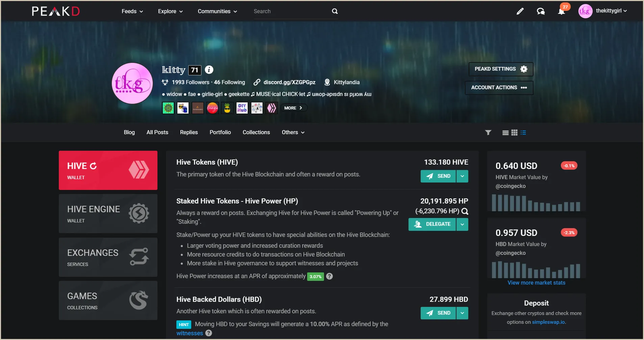
Task: Click the Hive Engine gear icon
Action: (139, 213)
